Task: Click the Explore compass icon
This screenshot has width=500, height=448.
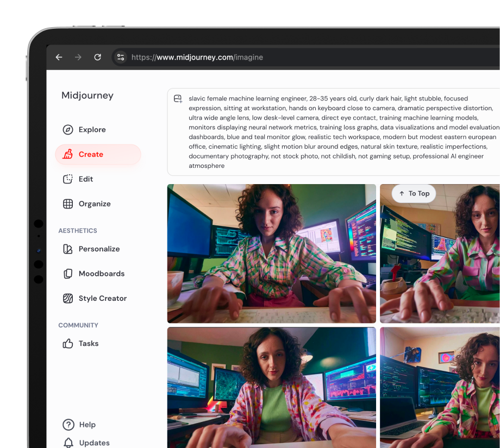Action: point(67,130)
